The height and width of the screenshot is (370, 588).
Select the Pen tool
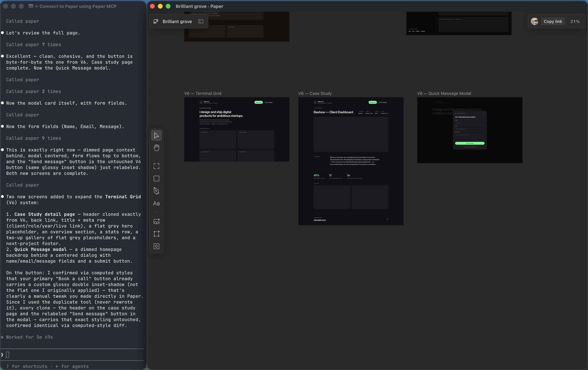pos(156,191)
